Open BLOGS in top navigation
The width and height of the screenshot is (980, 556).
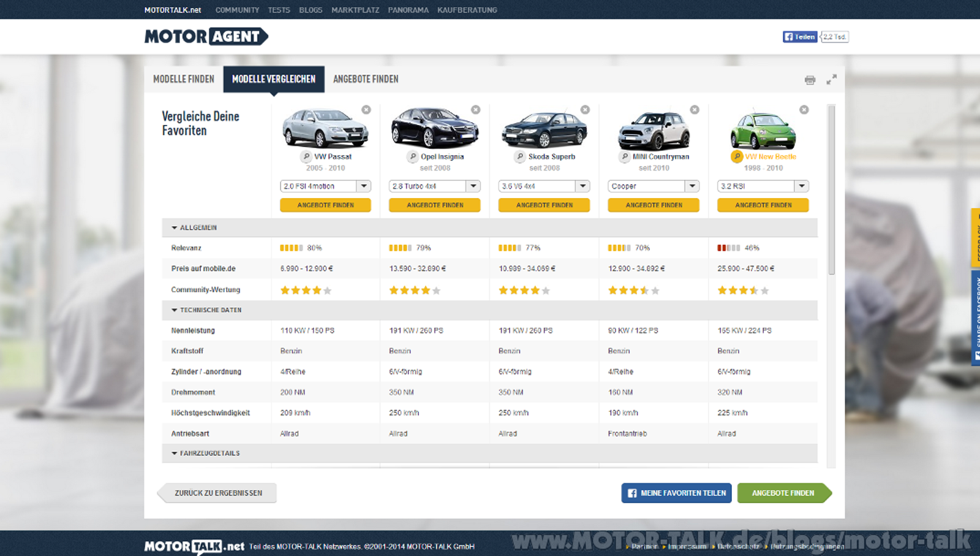311,10
